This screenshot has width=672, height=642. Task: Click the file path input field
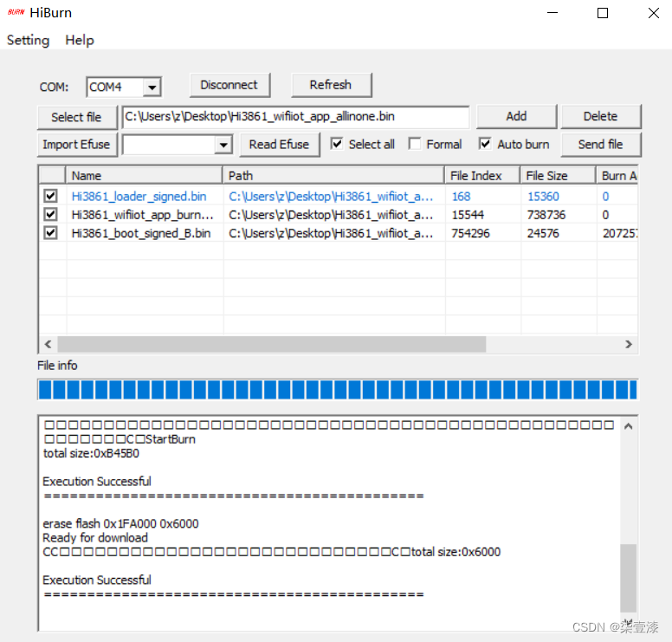[295, 117]
